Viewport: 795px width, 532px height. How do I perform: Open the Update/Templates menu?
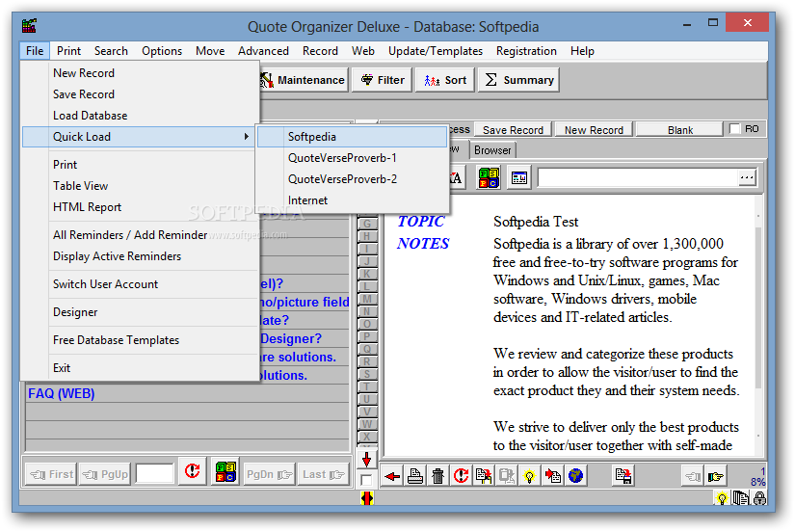pos(435,51)
